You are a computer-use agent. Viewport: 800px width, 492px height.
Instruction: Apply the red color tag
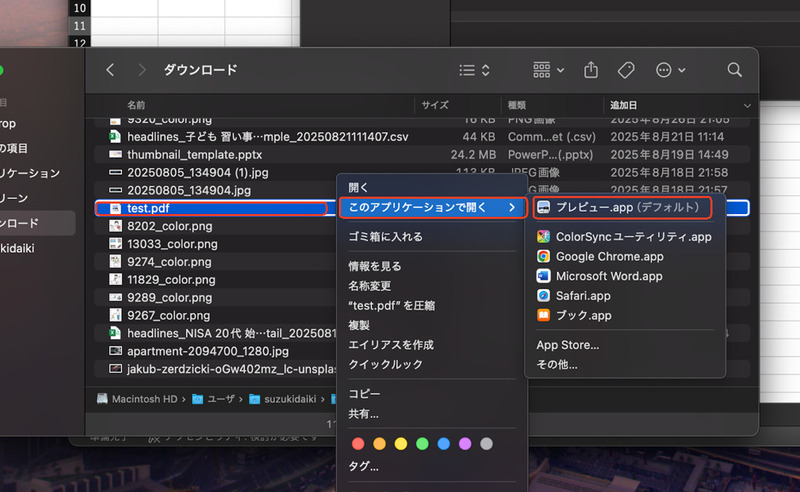pos(358,443)
